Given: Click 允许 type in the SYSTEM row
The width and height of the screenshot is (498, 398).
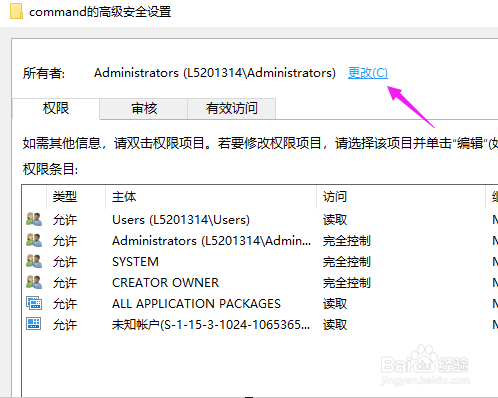Looking at the screenshot, I should point(65,262).
